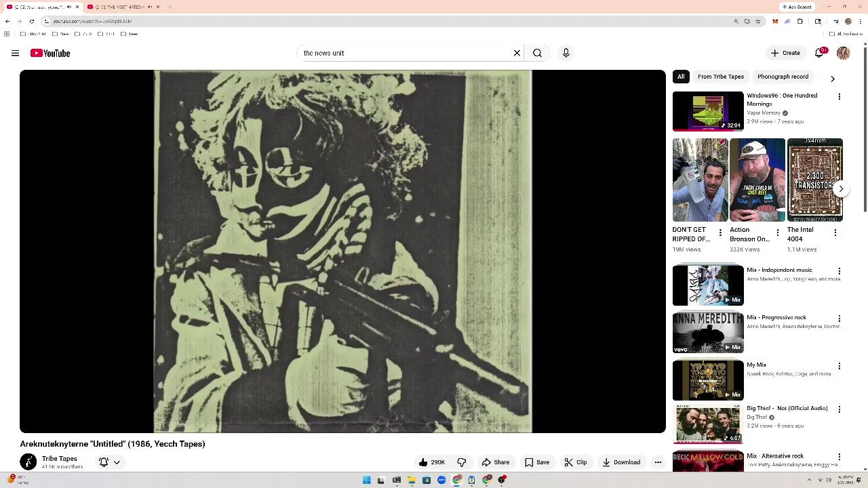Open options for My Mix

(x=840, y=366)
